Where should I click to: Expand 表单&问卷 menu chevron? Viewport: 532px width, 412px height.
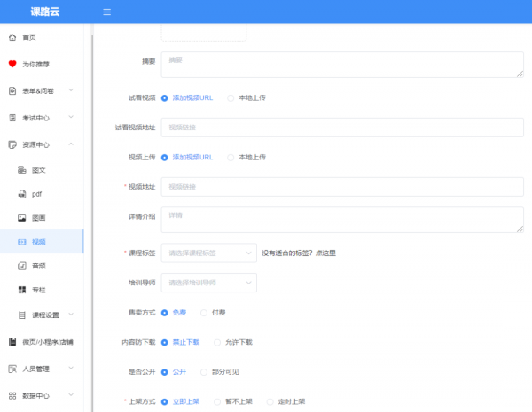tap(71, 90)
